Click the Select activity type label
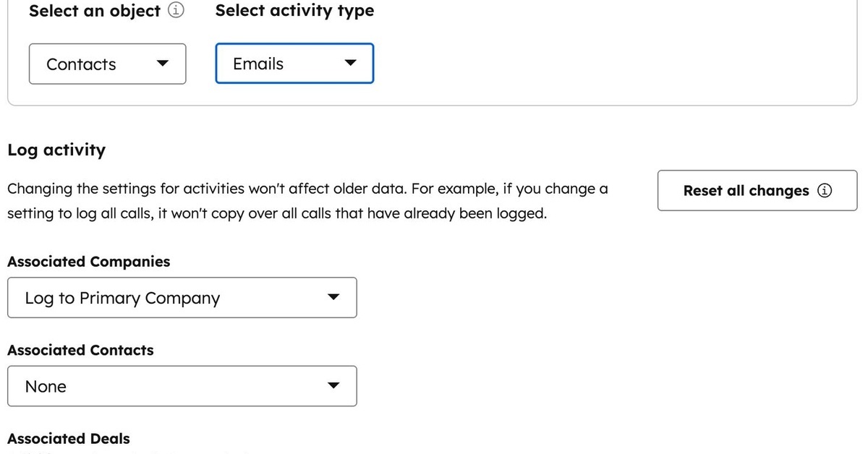868x454 pixels. (294, 11)
